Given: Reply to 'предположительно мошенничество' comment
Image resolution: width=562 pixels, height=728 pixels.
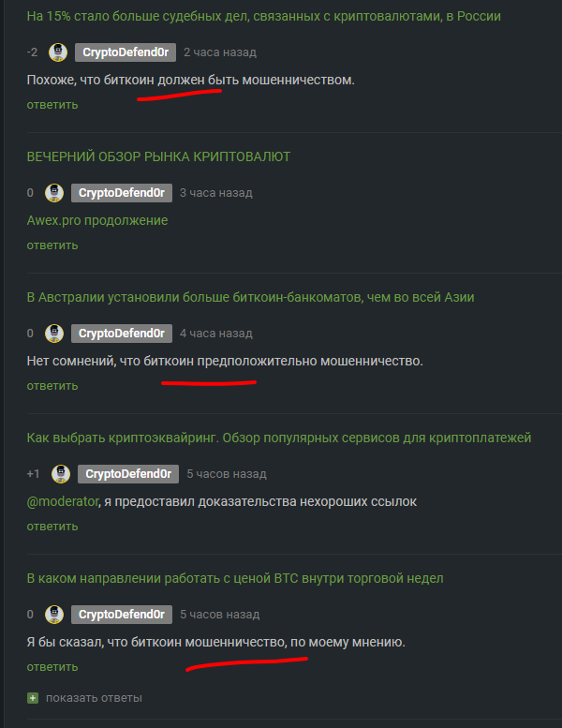Looking at the screenshot, I should [x=52, y=386].
